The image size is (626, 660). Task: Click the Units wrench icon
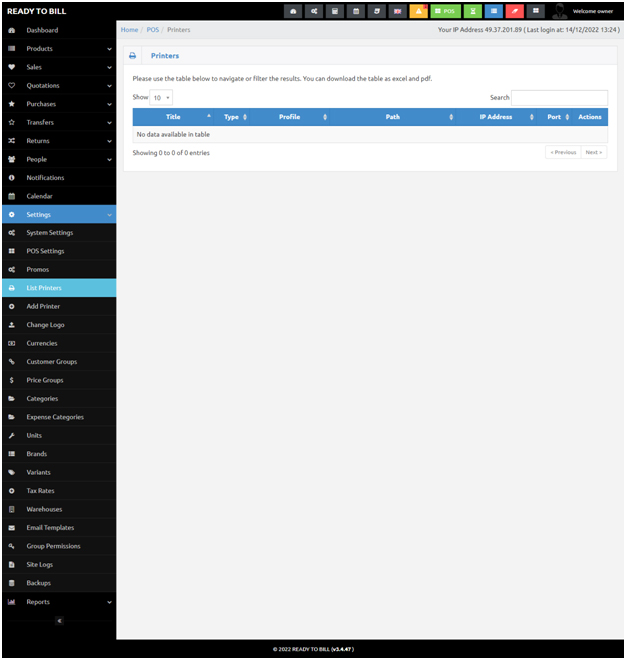(x=12, y=436)
